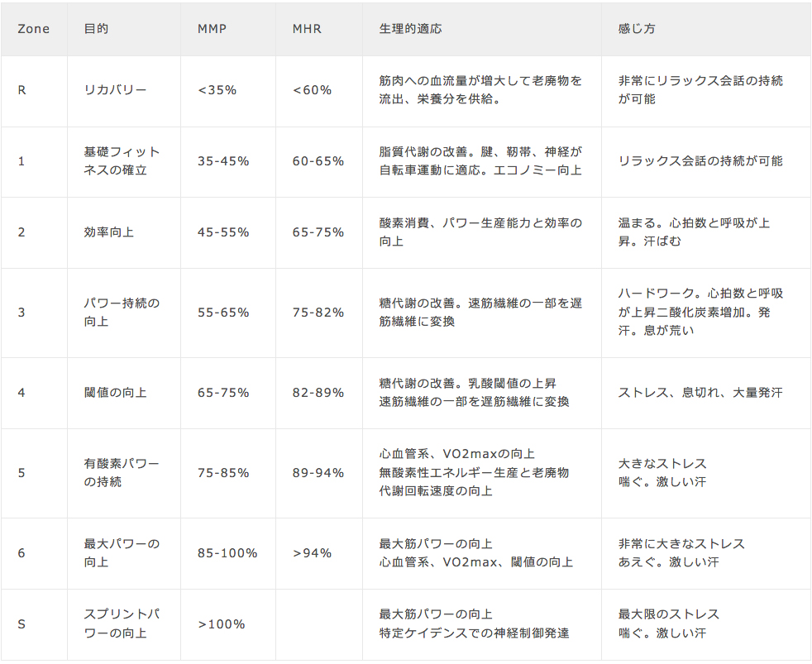Click the MHR column header

pyautogui.click(x=307, y=29)
